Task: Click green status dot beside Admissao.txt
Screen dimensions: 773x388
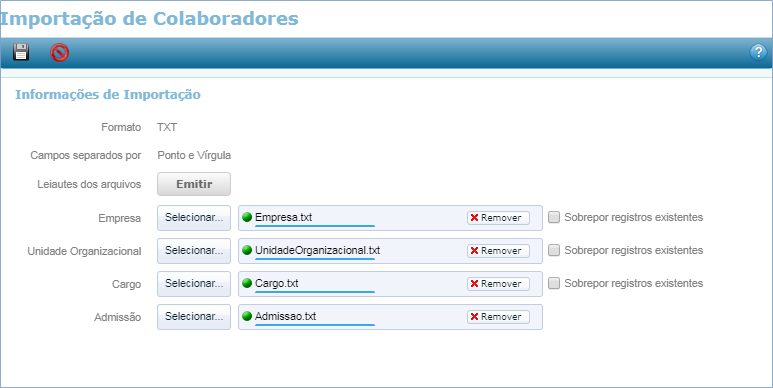Action: 247,316
